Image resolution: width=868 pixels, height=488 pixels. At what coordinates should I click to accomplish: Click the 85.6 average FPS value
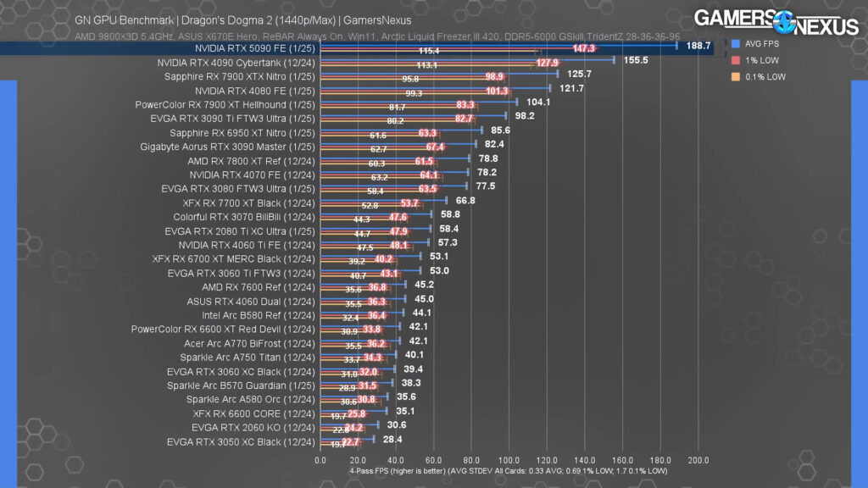click(500, 130)
